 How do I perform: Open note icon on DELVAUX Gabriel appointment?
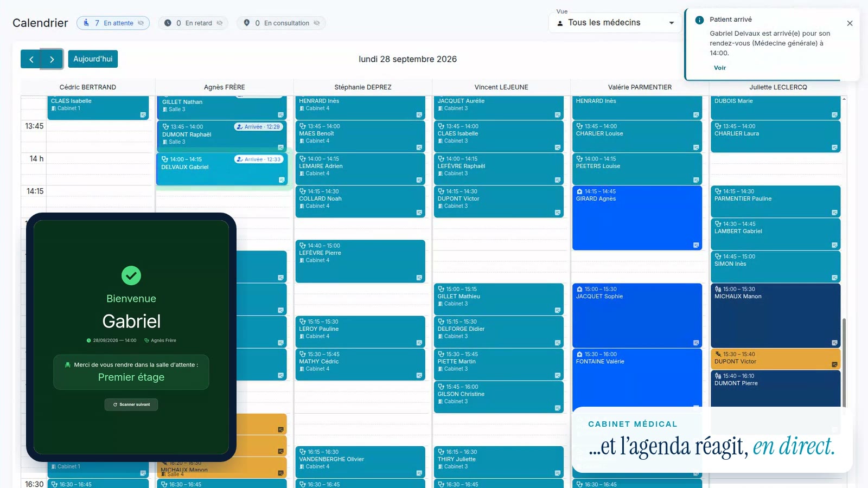pos(282,180)
